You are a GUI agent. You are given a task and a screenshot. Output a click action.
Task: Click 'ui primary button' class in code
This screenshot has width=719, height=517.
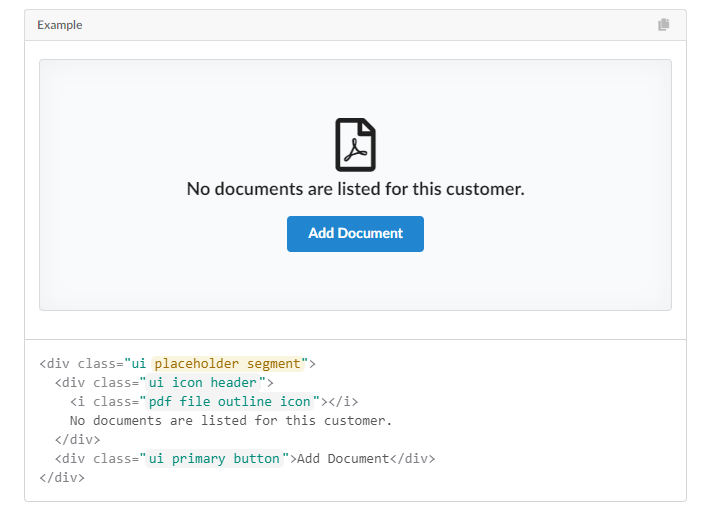[214, 459]
